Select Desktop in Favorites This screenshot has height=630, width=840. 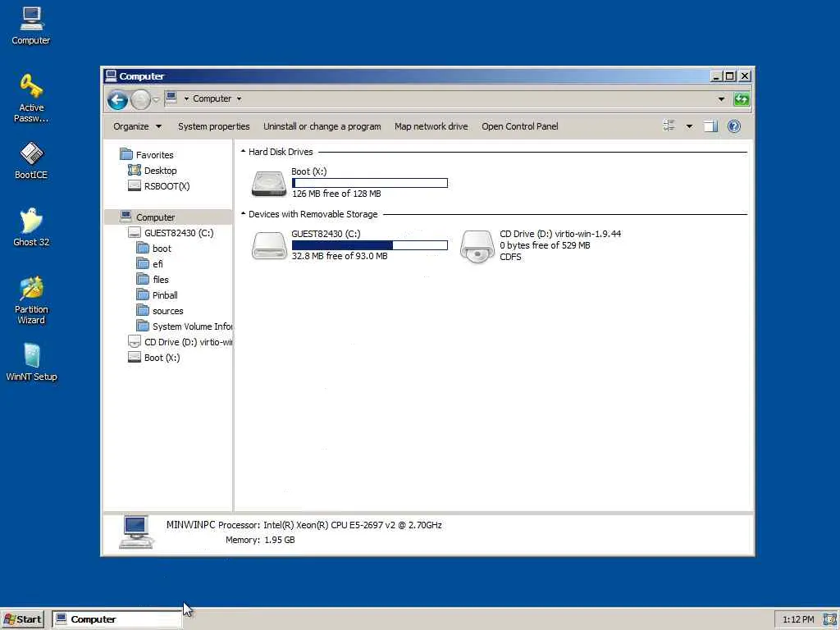pos(153,171)
